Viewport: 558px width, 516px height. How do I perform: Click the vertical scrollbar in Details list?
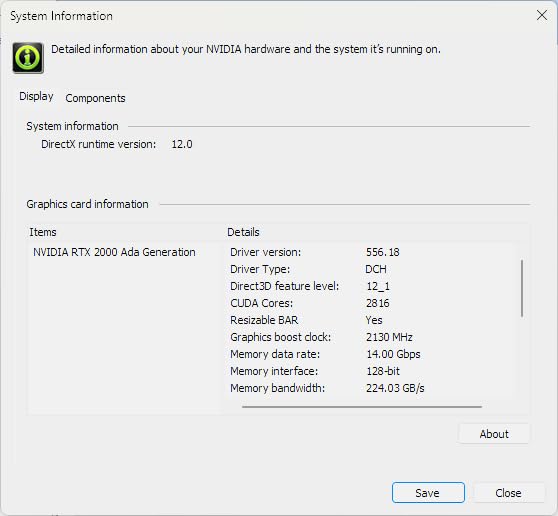point(522,288)
